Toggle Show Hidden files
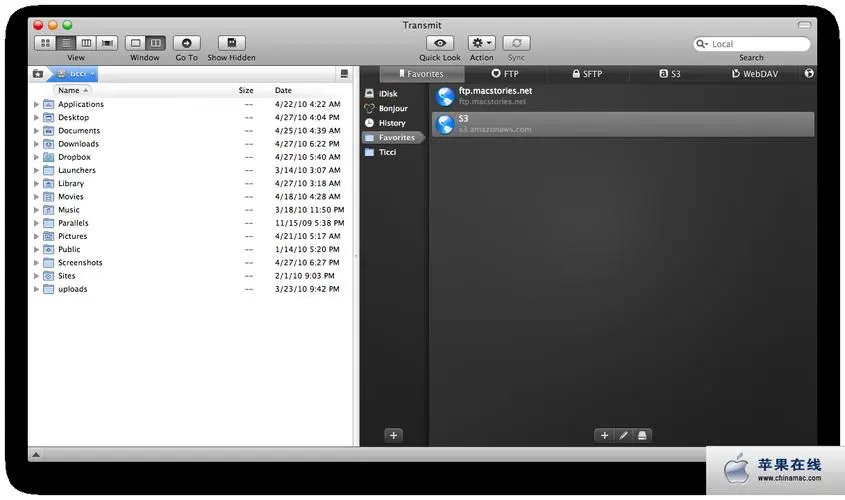This screenshot has width=845, height=500. click(x=231, y=43)
